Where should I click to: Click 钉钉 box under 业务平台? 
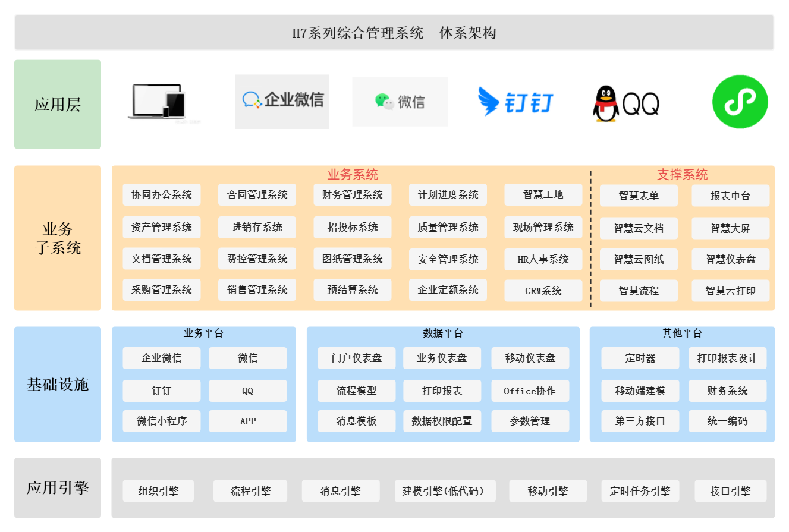[x=162, y=391]
